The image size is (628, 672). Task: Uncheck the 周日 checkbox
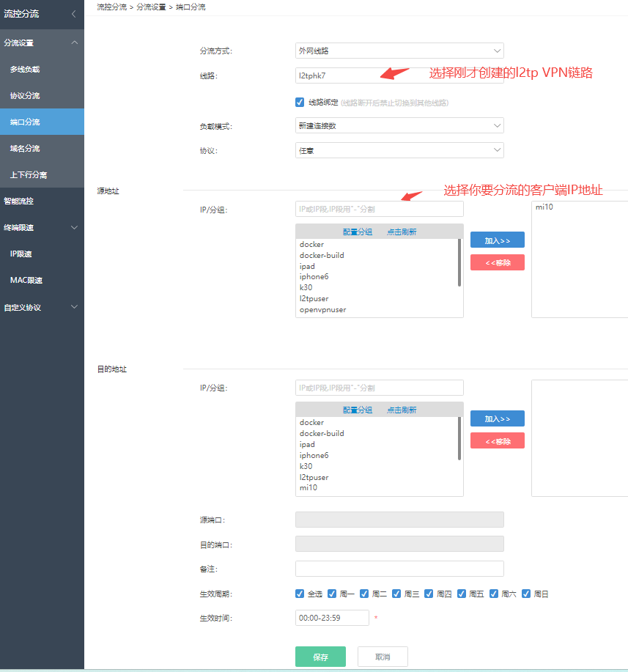pos(526,594)
